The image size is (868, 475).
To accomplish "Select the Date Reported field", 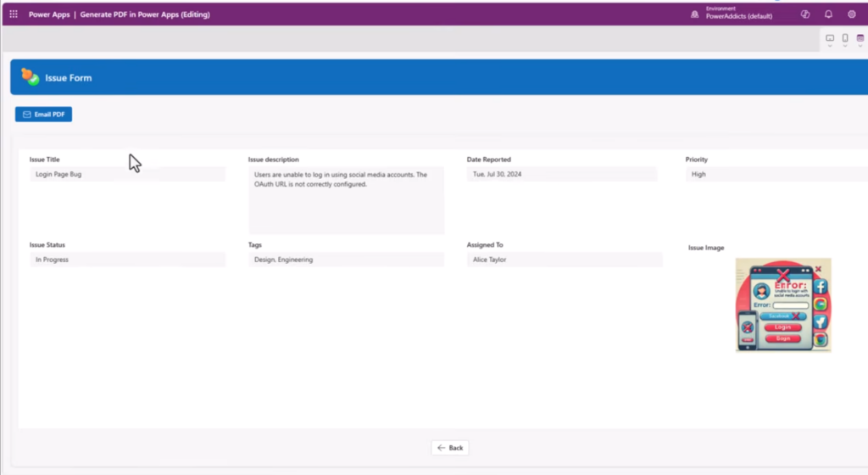I will click(562, 174).
